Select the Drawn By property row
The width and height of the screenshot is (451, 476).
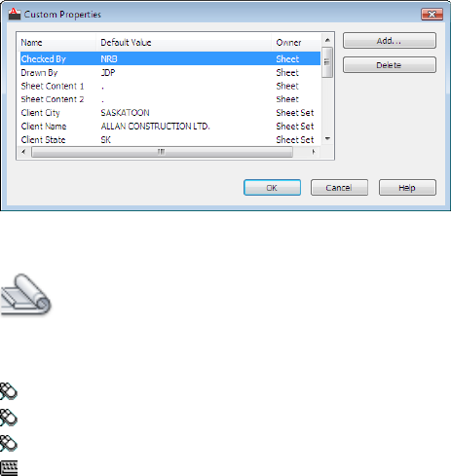click(x=170, y=72)
